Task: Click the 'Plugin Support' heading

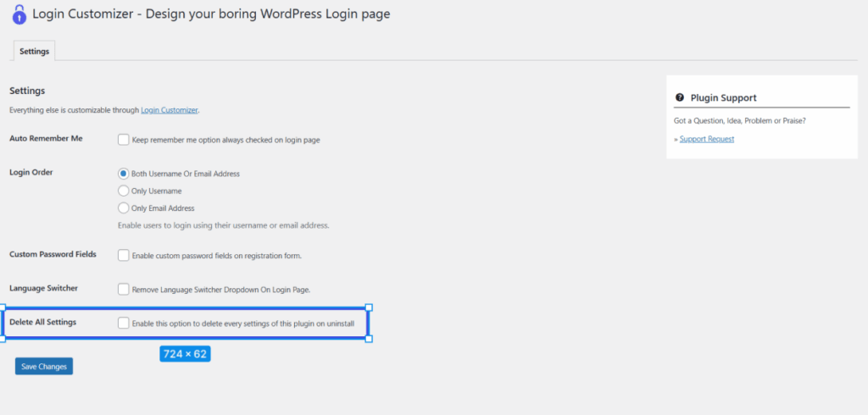Action: click(723, 98)
